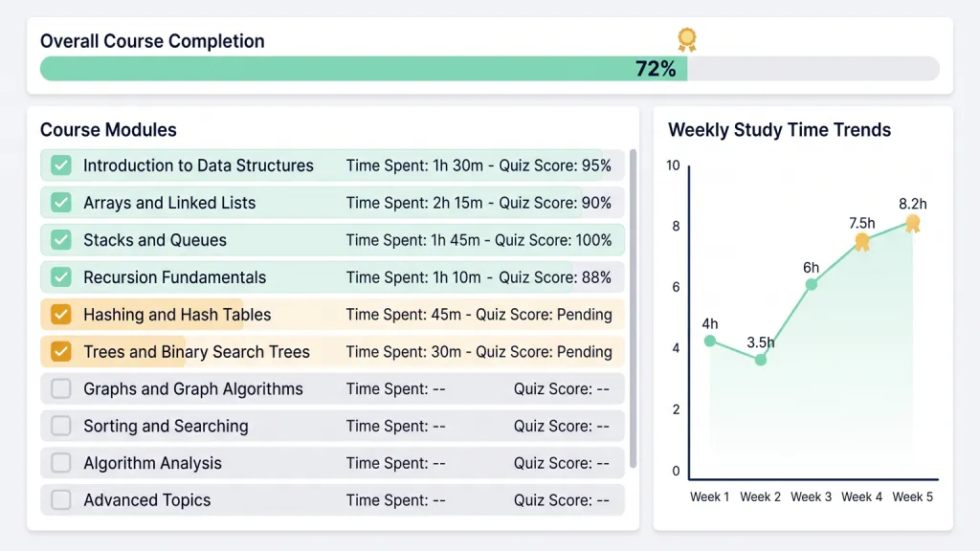Open the Algorithm Analysis module
980x551 pixels.
332,463
